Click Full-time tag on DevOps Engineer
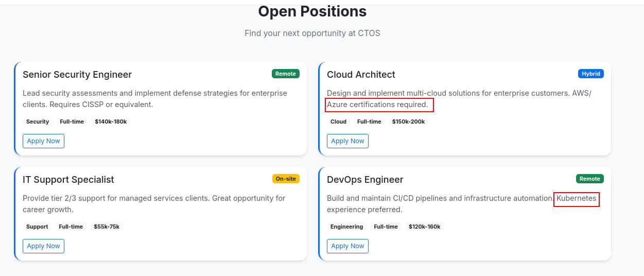This screenshot has width=644, height=276. tap(386, 227)
